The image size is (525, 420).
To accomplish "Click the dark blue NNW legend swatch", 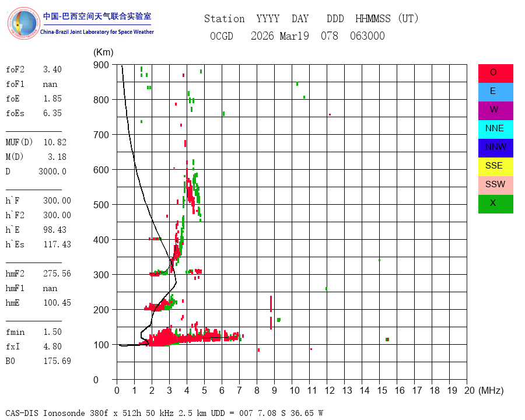I will pos(495,148).
